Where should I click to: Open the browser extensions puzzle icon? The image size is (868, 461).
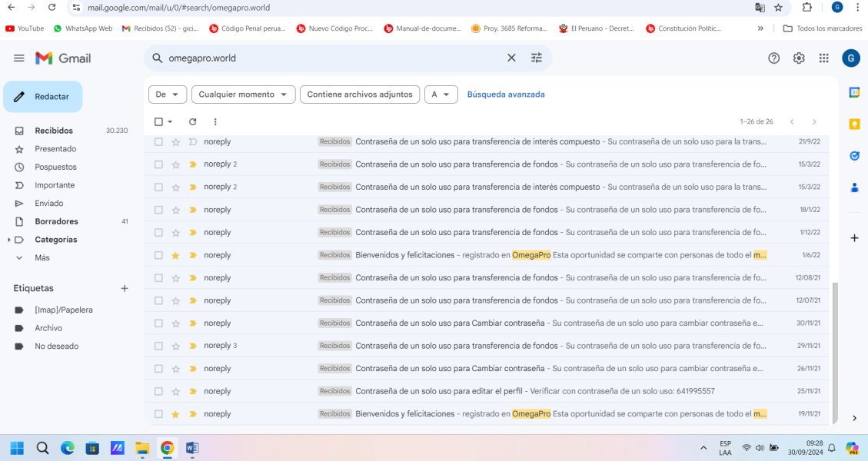coord(807,8)
